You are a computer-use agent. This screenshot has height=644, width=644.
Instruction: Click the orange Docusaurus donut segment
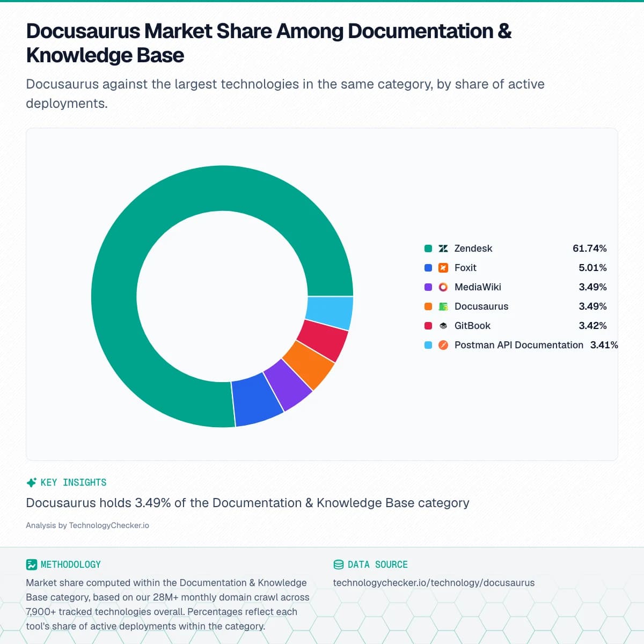point(308,365)
